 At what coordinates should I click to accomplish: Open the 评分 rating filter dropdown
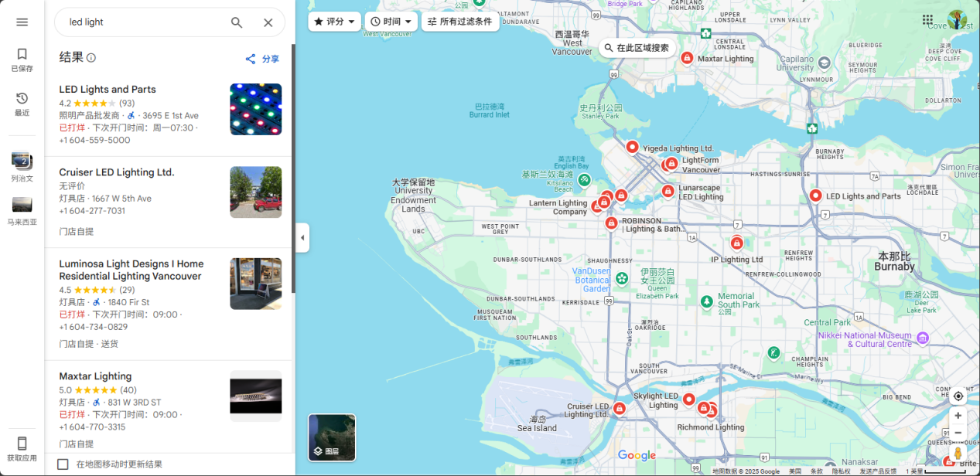(334, 22)
